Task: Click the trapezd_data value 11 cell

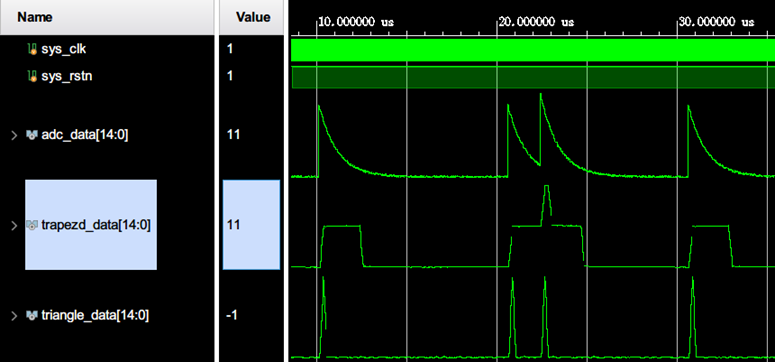Action: [x=252, y=225]
